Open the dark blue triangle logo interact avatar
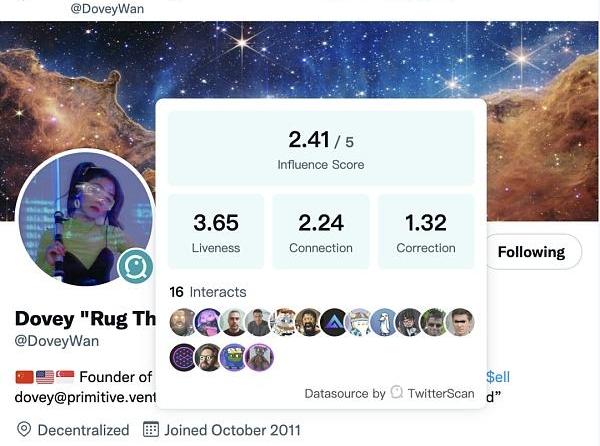This screenshot has height=446, width=600. coord(334,322)
